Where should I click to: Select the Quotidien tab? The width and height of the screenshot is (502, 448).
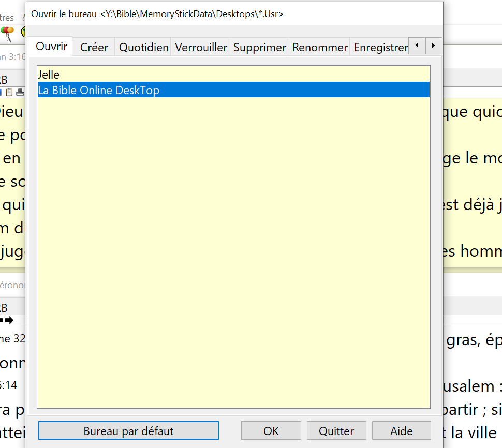point(143,48)
